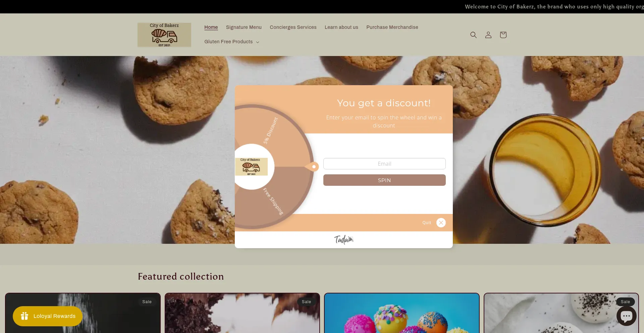Viewport: 644px width, 333px height.
Task: Open the account login icon
Action: tap(488, 35)
